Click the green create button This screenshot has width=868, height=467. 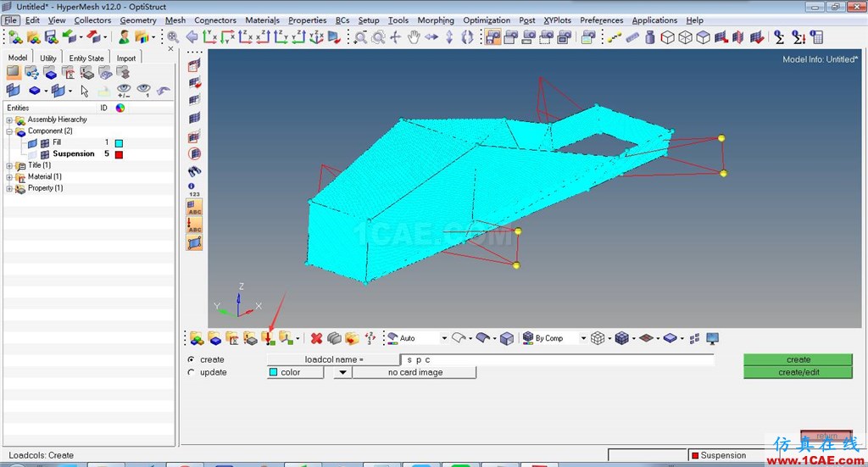tap(798, 359)
